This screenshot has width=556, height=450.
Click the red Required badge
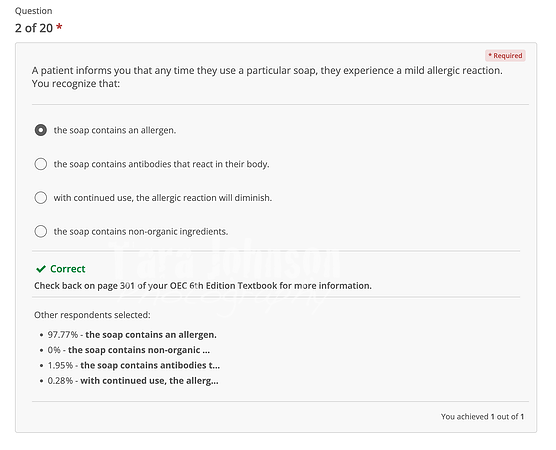tap(505, 56)
